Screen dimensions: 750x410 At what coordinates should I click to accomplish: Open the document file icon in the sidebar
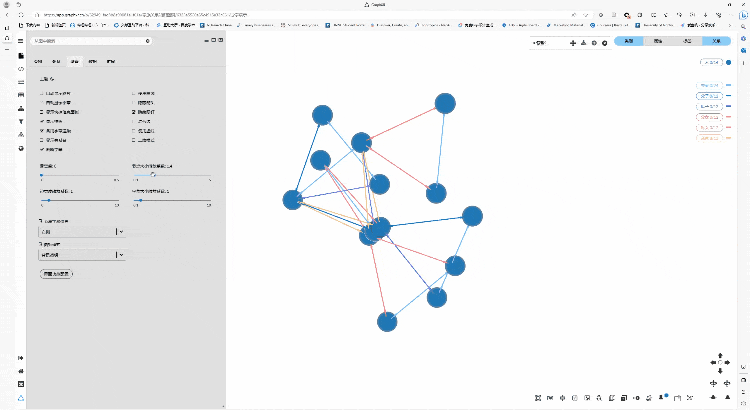point(21,56)
